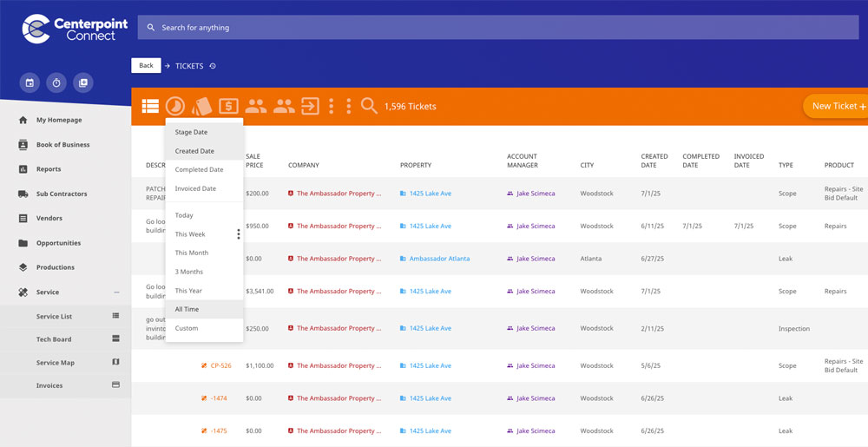Click the TICKETS breadcrumb label
The width and height of the screenshot is (868, 447).
pos(189,66)
